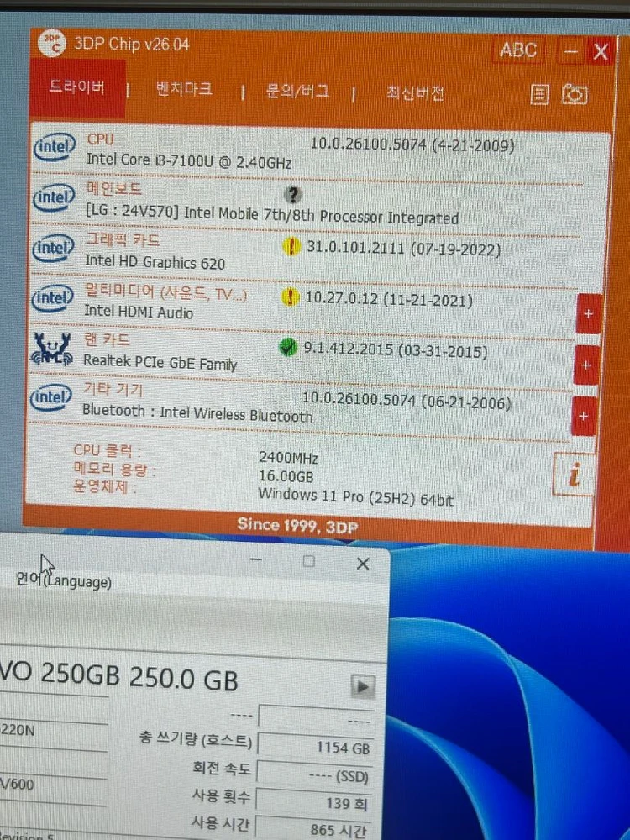This screenshot has width=630, height=840.
Task: Click the Intel HD Graphics 620 text
Action: [x=155, y=262]
